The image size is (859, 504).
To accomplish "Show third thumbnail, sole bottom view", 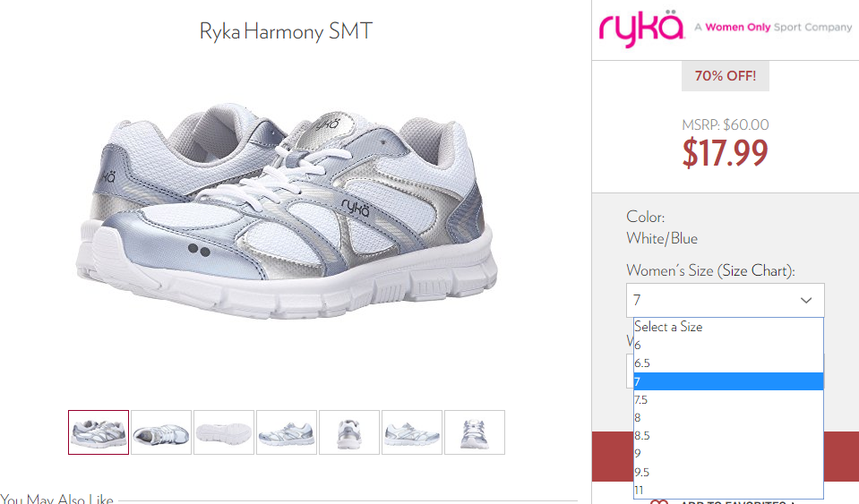I will 224,432.
